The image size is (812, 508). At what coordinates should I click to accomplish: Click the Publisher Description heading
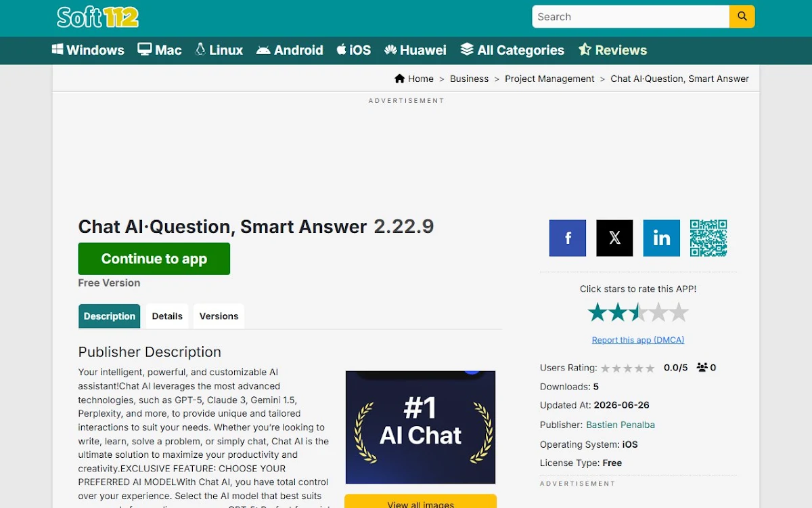pyautogui.click(x=150, y=352)
